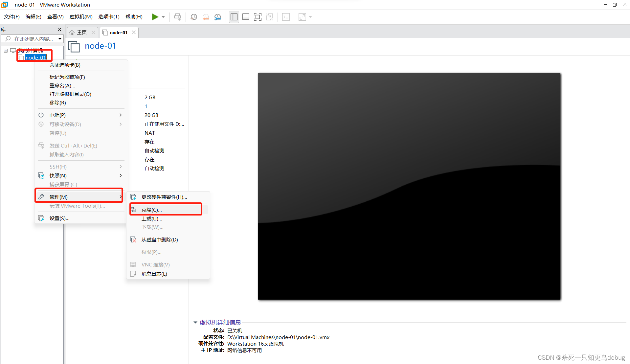Choose 上载(U)... in the submenu
The height and width of the screenshot is (364, 630).
(x=168, y=218)
